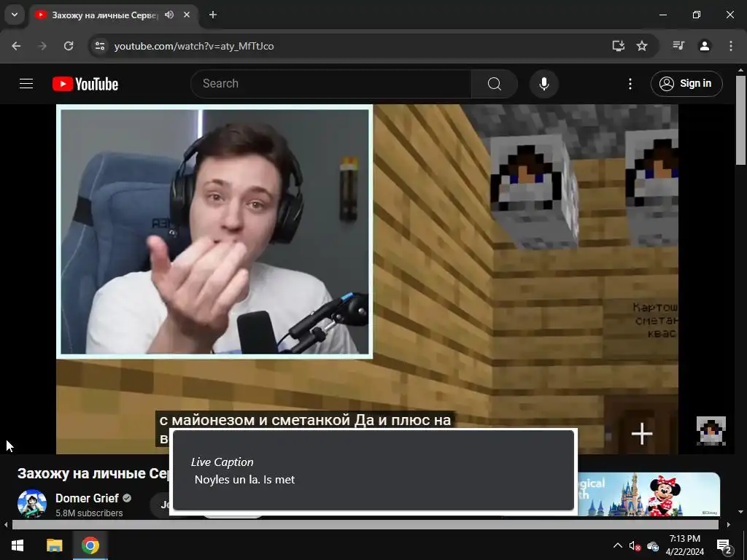
Task: Open the Windows Start menu
Action: pos(18,545)
